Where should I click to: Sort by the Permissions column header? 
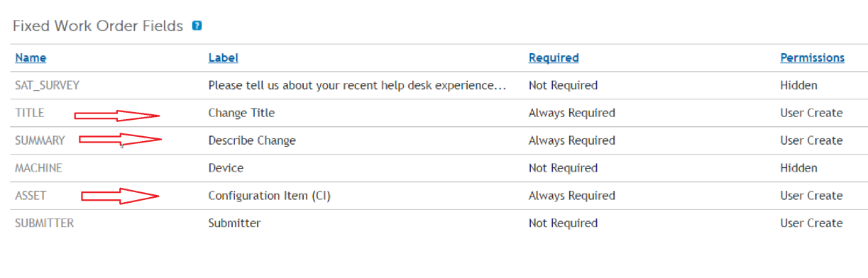tap(813, 58)
